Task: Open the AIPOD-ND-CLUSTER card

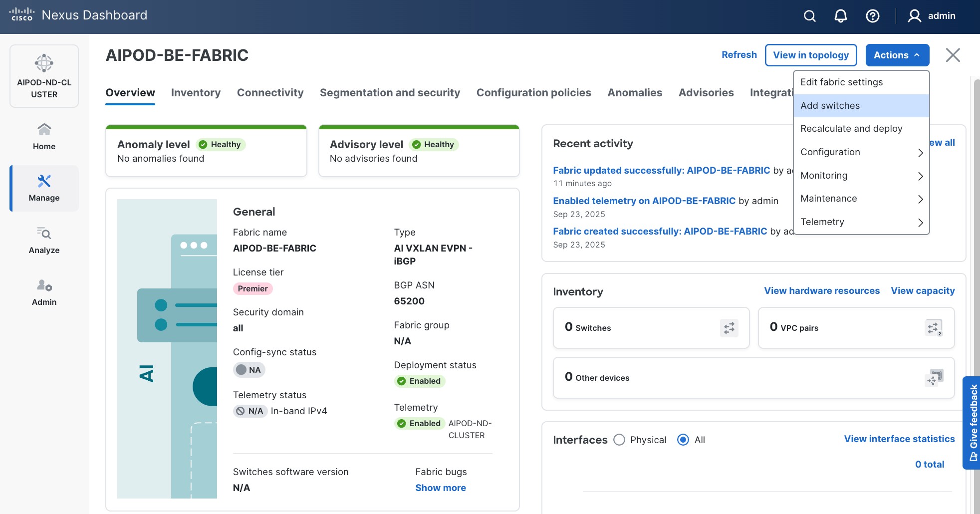Action: click(44, 76)
